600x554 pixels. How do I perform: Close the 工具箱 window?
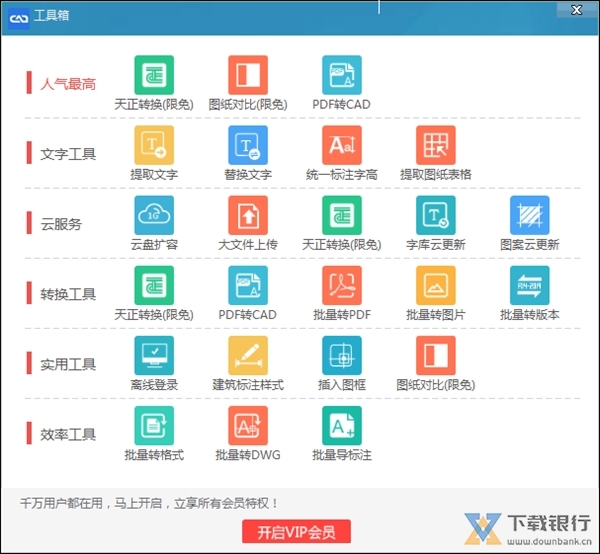coord(576,10)
